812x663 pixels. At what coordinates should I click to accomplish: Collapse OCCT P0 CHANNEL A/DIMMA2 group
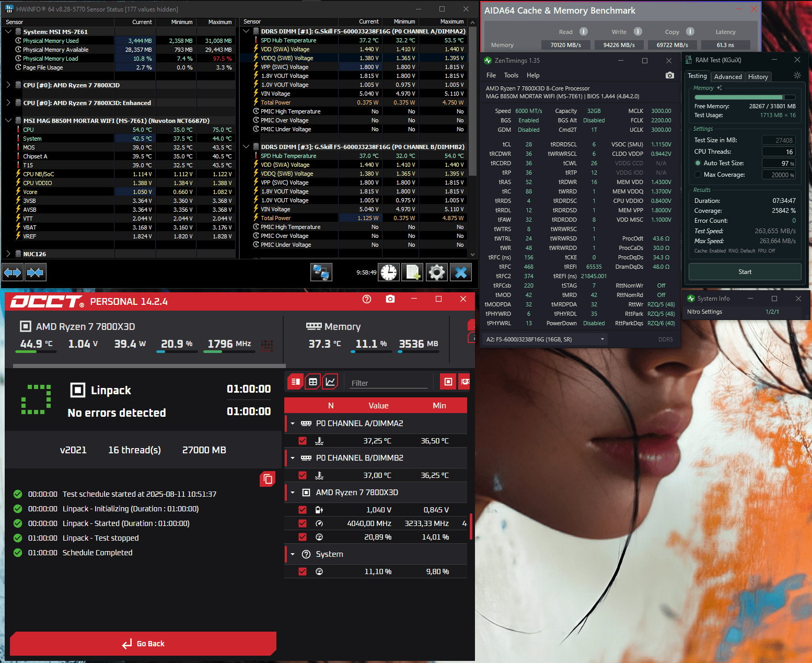pos(293,424)
